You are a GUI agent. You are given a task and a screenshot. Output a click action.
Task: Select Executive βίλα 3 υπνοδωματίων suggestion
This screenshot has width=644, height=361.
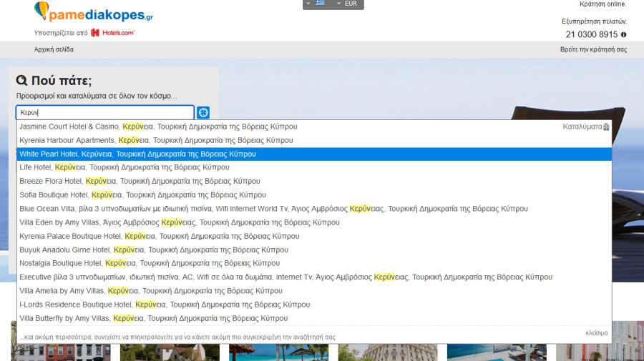click(x=314, y=277)
